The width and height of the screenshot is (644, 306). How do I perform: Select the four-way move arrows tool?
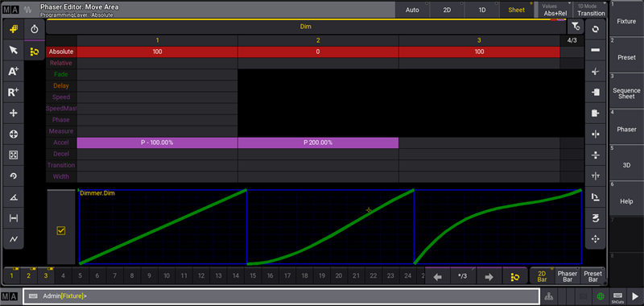coord(14,113)
